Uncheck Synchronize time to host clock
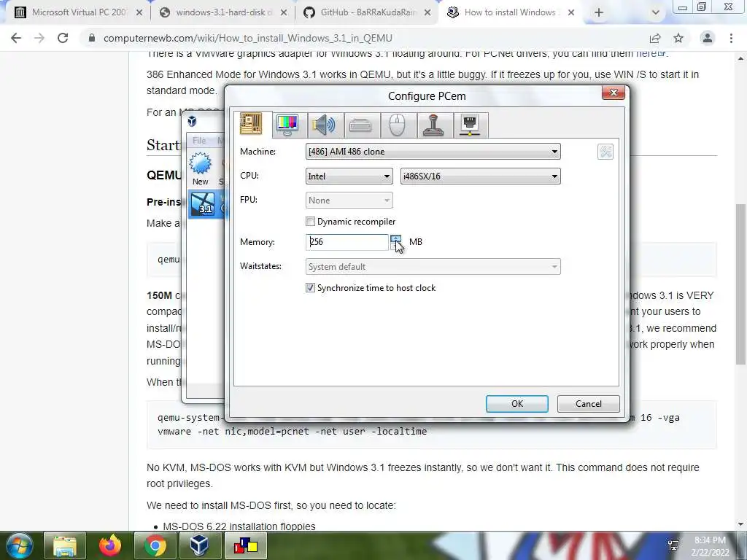The height and width of the screenshot is (560, 747). tap(310, 287)
